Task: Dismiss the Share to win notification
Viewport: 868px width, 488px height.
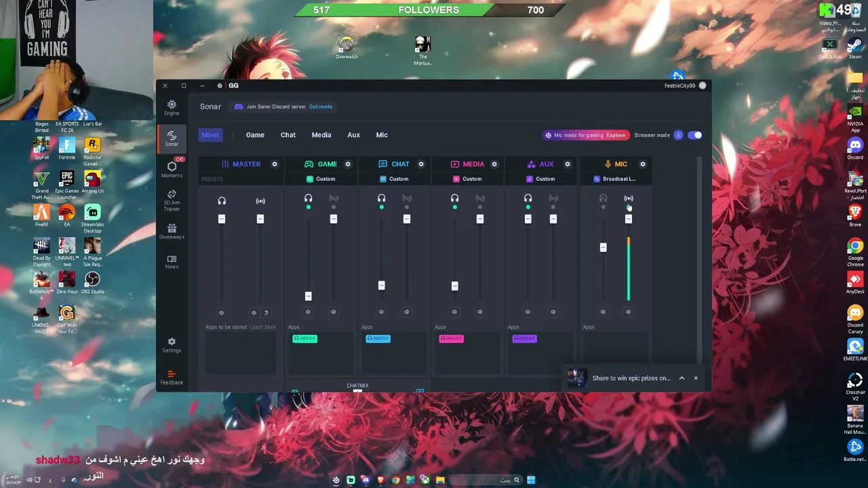Action: (x=695, y=378)
